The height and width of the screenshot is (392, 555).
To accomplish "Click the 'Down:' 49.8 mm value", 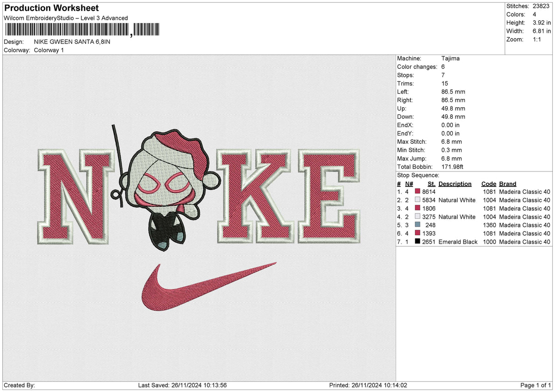I will (453, 117).
